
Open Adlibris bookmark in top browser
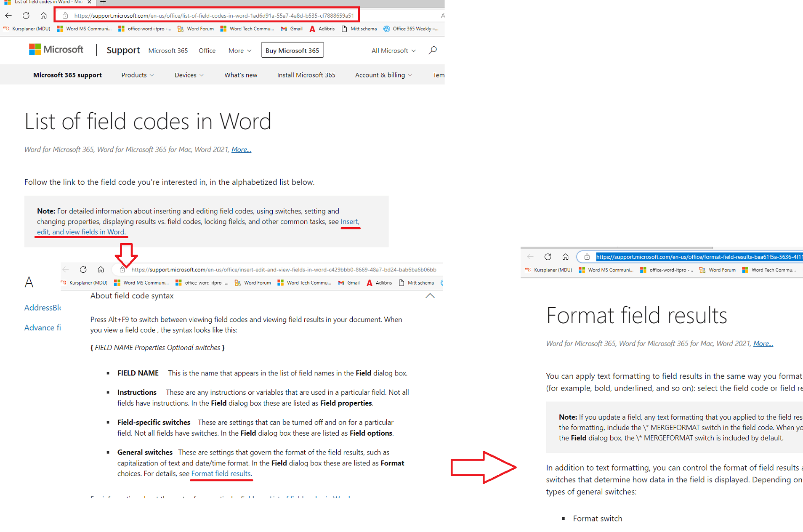pos(322,29)
